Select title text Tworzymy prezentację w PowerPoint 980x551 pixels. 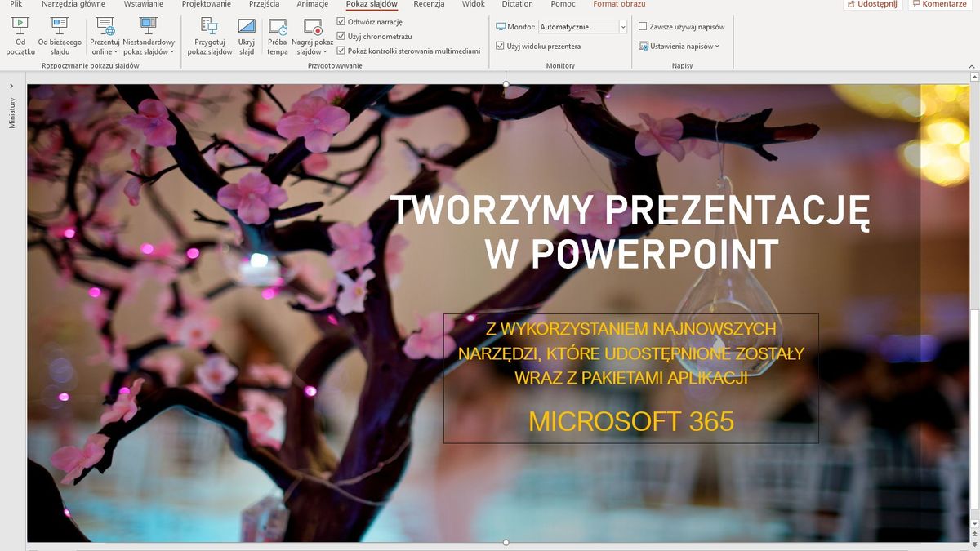point(630,233)
